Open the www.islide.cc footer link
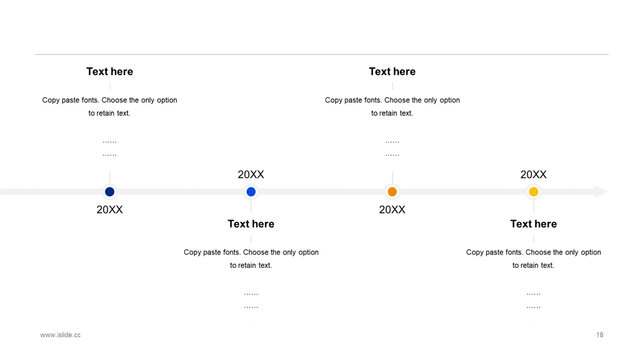 60,335
